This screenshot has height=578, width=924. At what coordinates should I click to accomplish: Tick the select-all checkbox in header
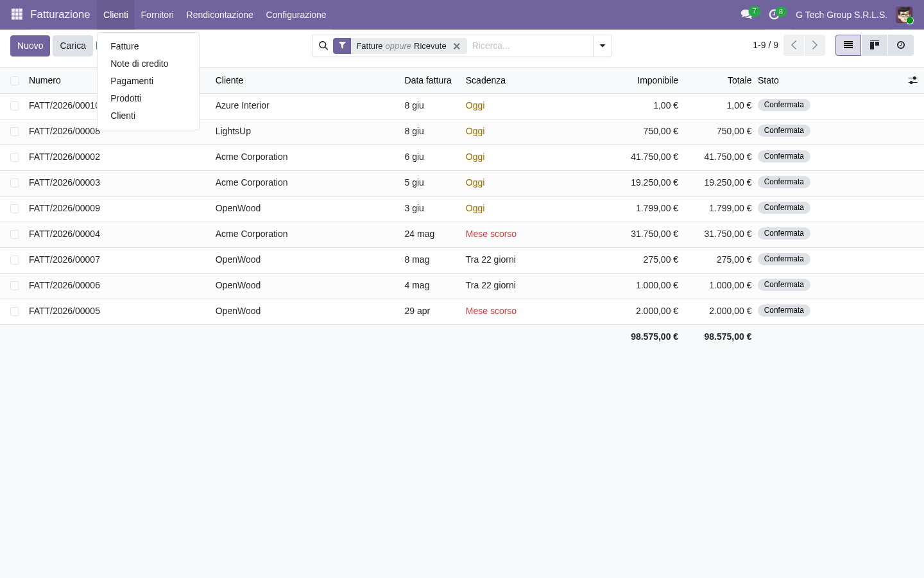[15, 81]
